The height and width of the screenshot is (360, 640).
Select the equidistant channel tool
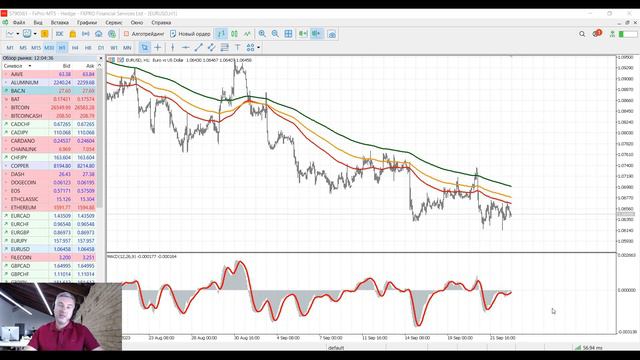point(211,48)
